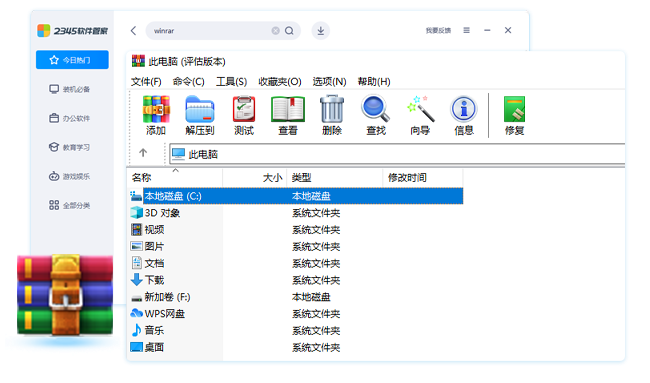Click the search magnifier in 2345 software manager

point(289,31)
